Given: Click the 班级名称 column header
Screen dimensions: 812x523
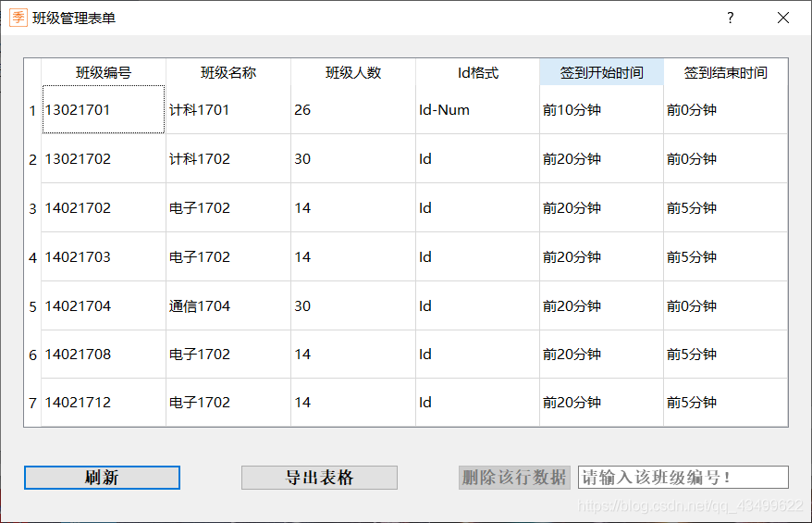Looking at the screenshot, I should click(x=228, y=72).
